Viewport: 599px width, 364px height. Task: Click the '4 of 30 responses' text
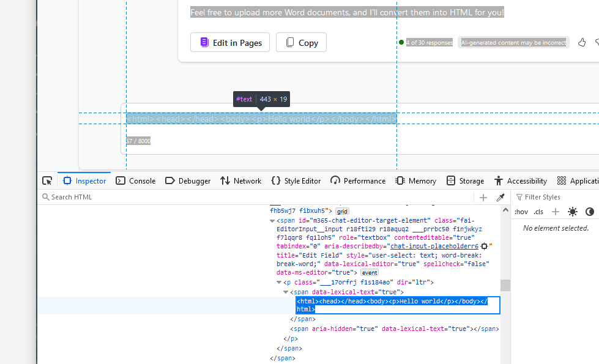430,42
